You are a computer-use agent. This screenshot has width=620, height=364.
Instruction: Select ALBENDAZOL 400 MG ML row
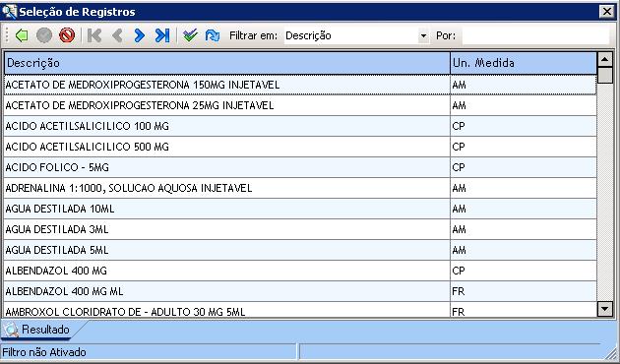tap(300, 291)
